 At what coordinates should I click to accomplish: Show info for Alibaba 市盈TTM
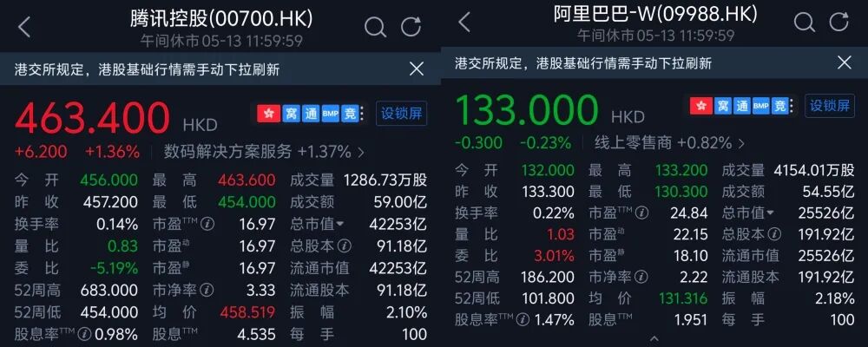(x=641, y=213)
